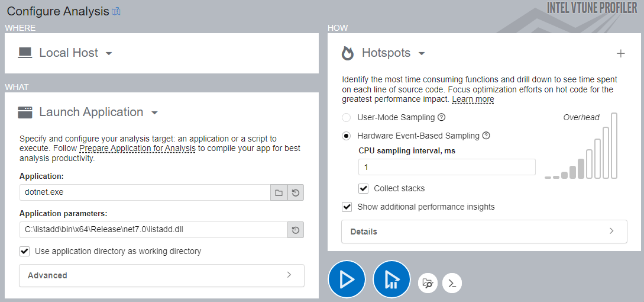This screenshot has width=644, height=302.
Task: Expand the Details section
Action: [x=484, y=232]
